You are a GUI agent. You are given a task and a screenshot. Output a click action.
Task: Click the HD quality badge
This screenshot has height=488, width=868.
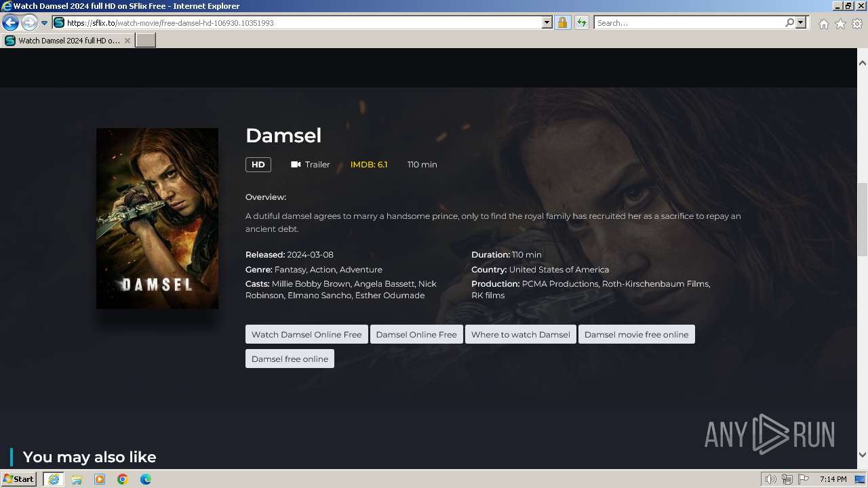(258, 165)
